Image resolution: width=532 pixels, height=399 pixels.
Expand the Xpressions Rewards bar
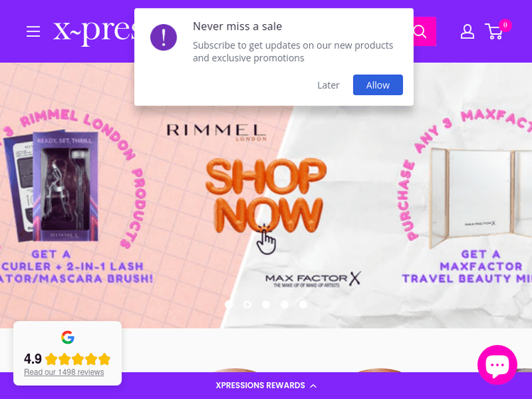click(x=266, y=386)
